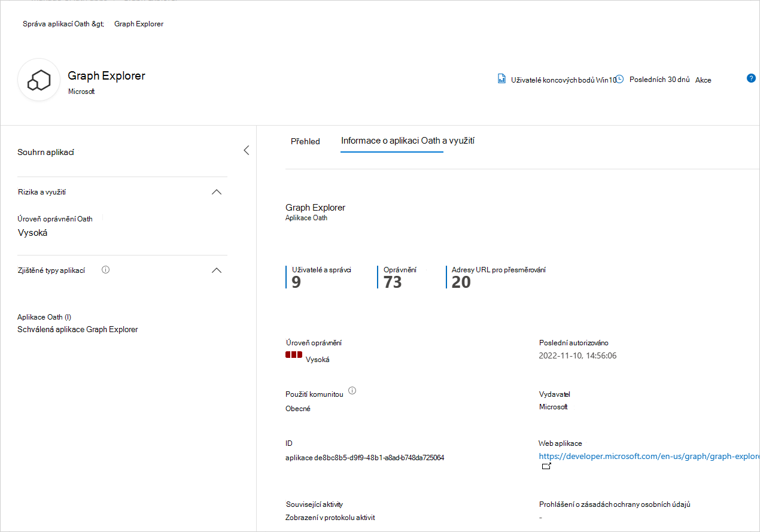
Task: Open the Uživatelé koncových bodů Win10 chart icon
Action: coord(501,78)
